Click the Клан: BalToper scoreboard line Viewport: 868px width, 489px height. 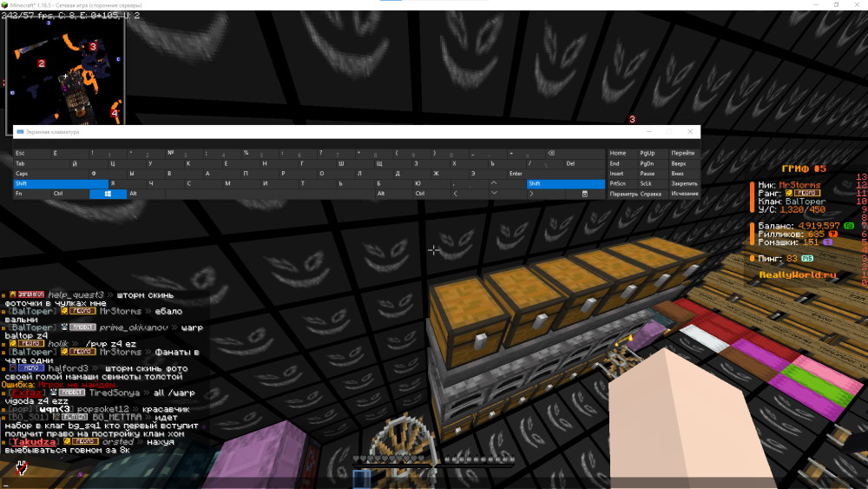coord(792,202)
